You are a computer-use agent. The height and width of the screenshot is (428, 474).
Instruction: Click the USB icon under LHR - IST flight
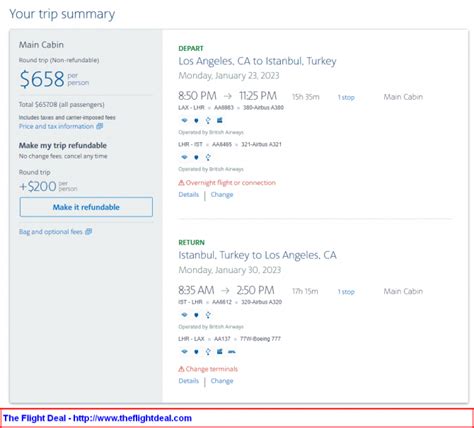coord(208,157)
